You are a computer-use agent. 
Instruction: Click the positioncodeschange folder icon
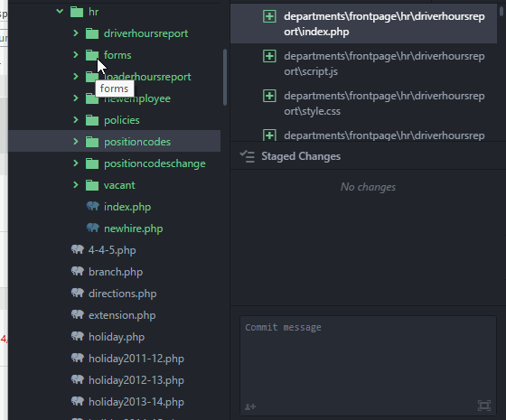click(92, 163)
